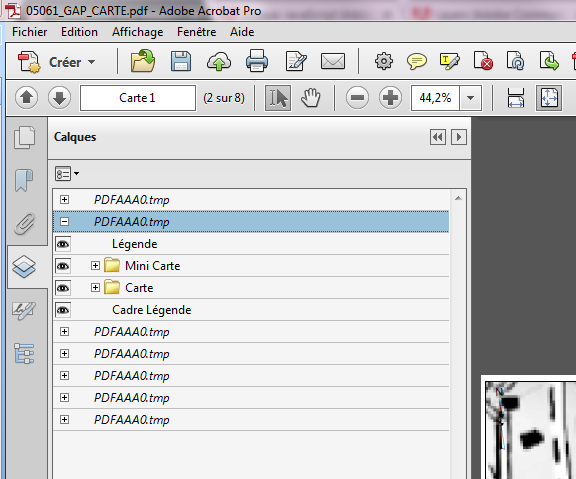Open the Affichage menu
Image resolution: width=576 pixels, height=479 pixels.
137,32
